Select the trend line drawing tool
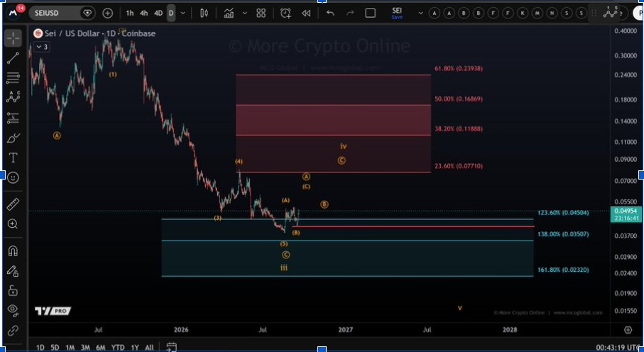Screen dimensions: 644x352 13,58
